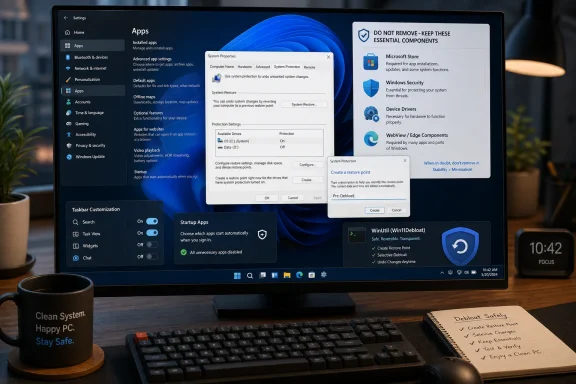
Task: Click the Startup Apps shield icon
Action: [x=262, y=234]
